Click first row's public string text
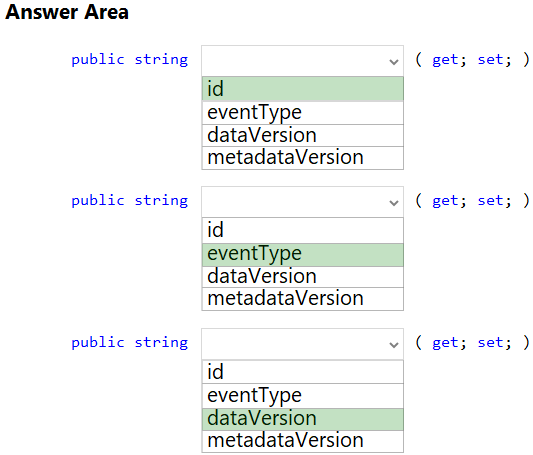The width and height of the screenshot is (533, 455). click(130, 60)
